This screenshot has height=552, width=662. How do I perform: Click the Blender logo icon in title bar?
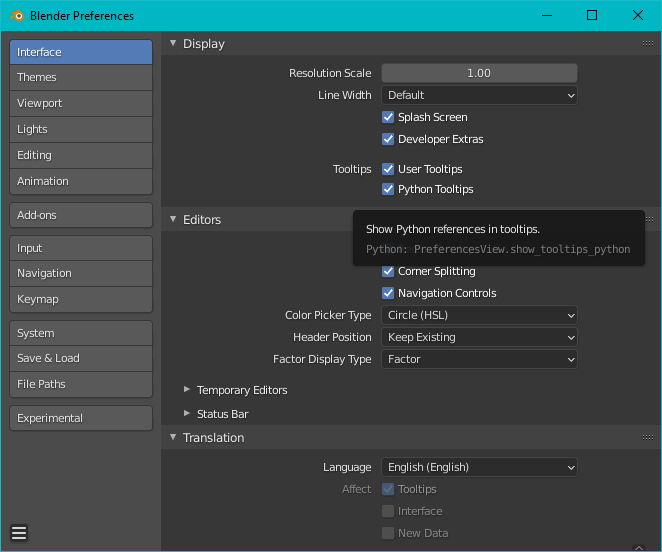17,16
